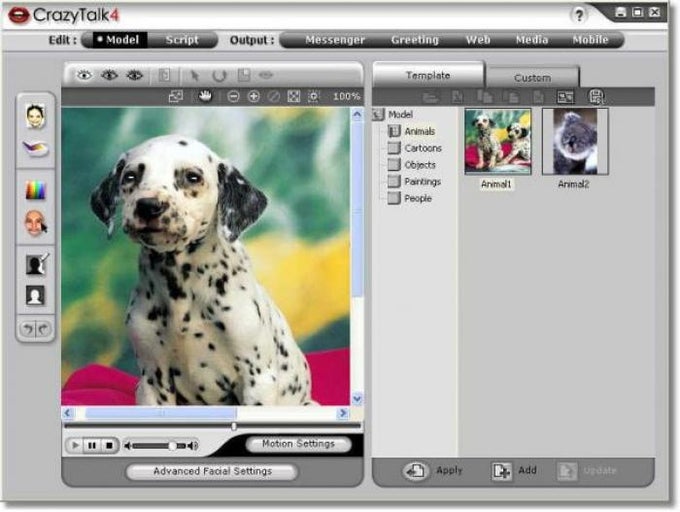680x512 pixels.
Task: Click the actual size zoom icon
Action: pos(314,96)
